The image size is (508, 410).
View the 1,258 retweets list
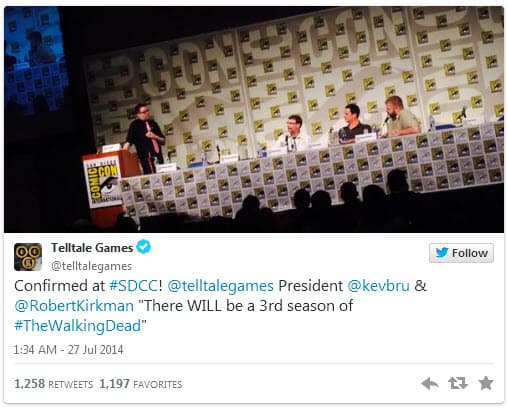54,384
